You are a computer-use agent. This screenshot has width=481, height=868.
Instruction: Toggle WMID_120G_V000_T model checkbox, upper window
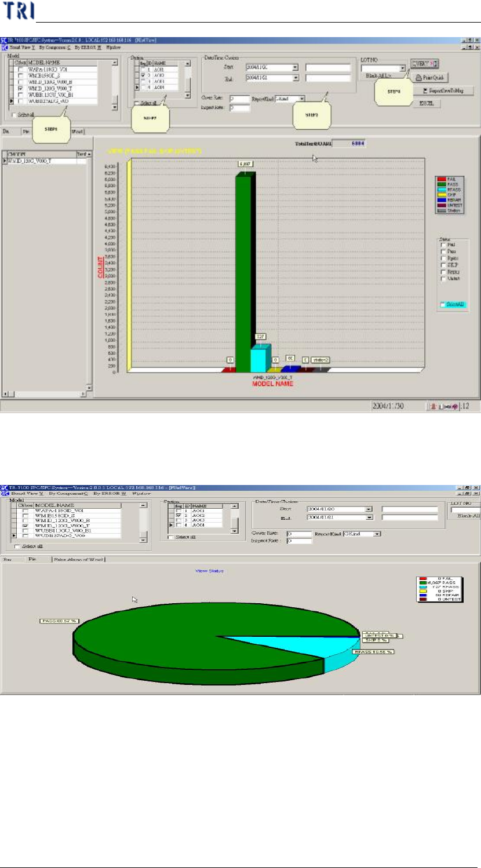pos(21,89)
